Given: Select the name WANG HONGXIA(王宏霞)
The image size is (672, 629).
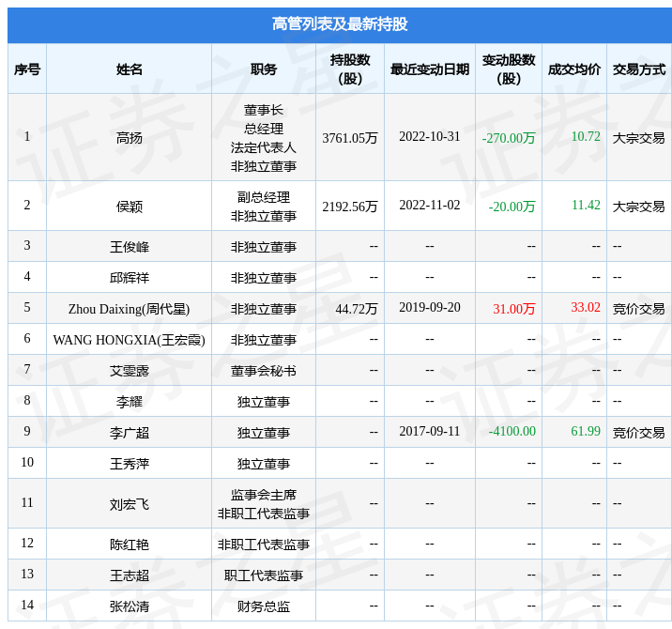Looking at the screenshot, I should point(129,340).
